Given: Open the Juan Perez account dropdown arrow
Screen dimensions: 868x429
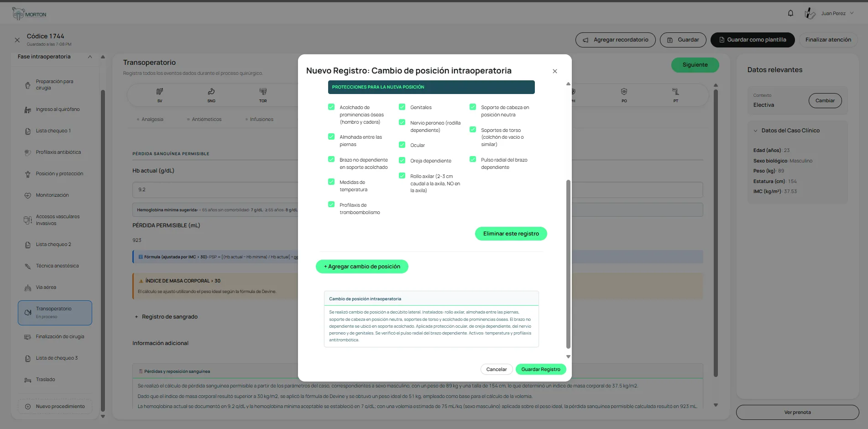Looking at the screenshot, I should pos(852,13).
